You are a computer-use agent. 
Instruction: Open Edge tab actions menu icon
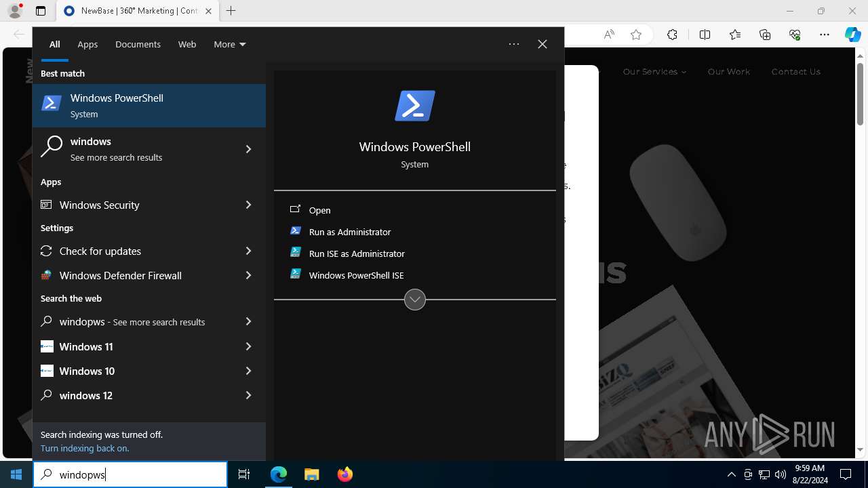click(x=41, y=11)
